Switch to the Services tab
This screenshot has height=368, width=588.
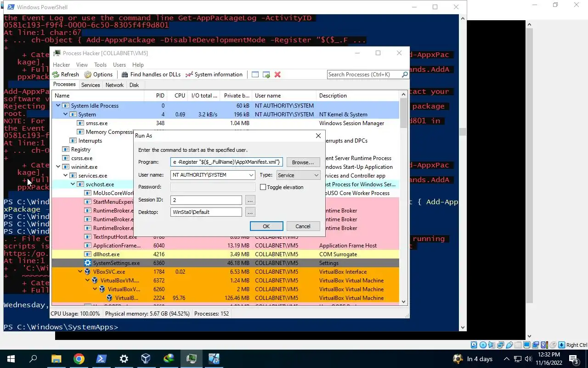90,85
